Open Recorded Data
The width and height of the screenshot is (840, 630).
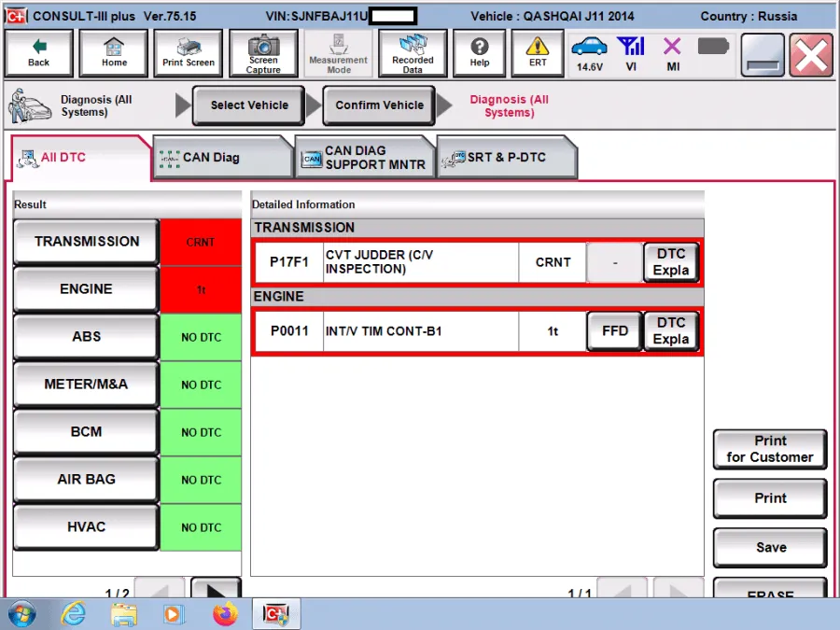coord(413,53)
